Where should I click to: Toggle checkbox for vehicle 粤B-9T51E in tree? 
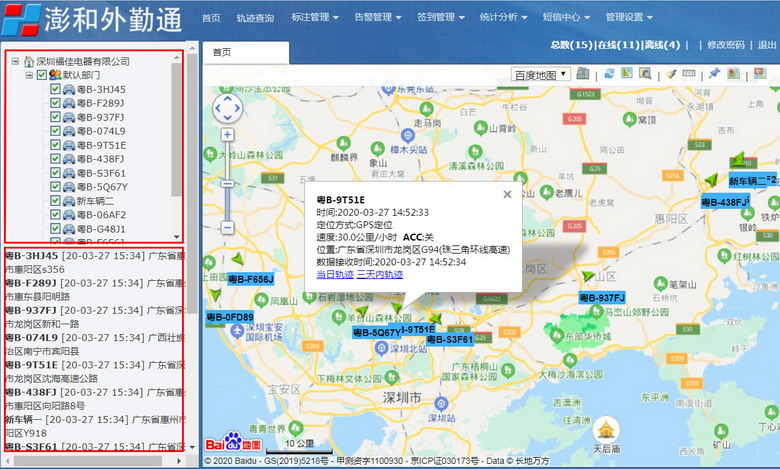tap(55, 145)
